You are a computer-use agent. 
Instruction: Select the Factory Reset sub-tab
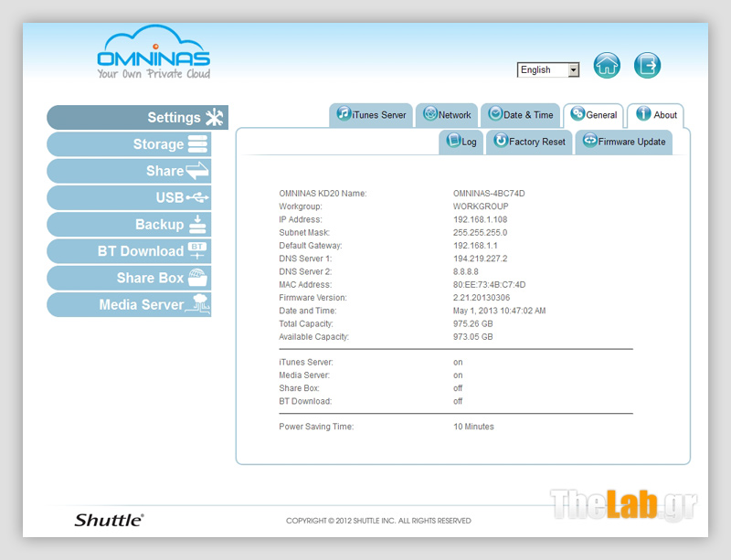coord(530,142)
